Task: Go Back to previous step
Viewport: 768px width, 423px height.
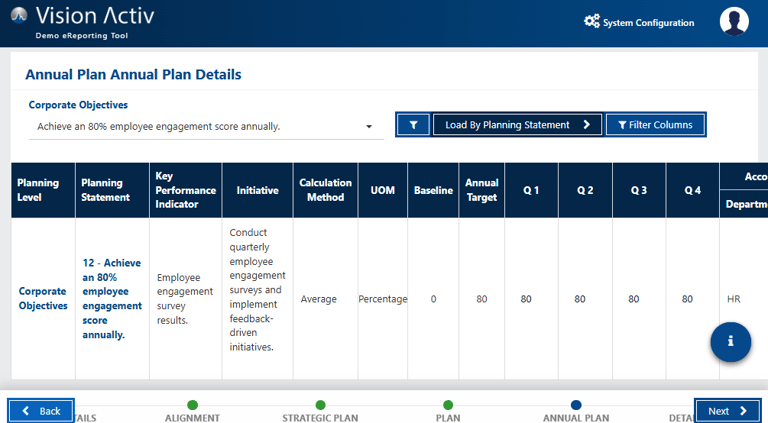Action: (x=41, y=411)
